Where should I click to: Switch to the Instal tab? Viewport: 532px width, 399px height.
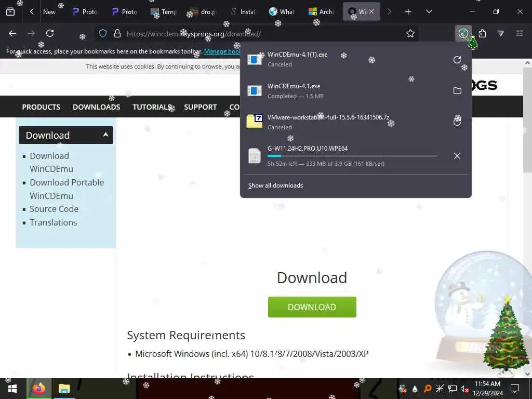click(x=242, y=12)
